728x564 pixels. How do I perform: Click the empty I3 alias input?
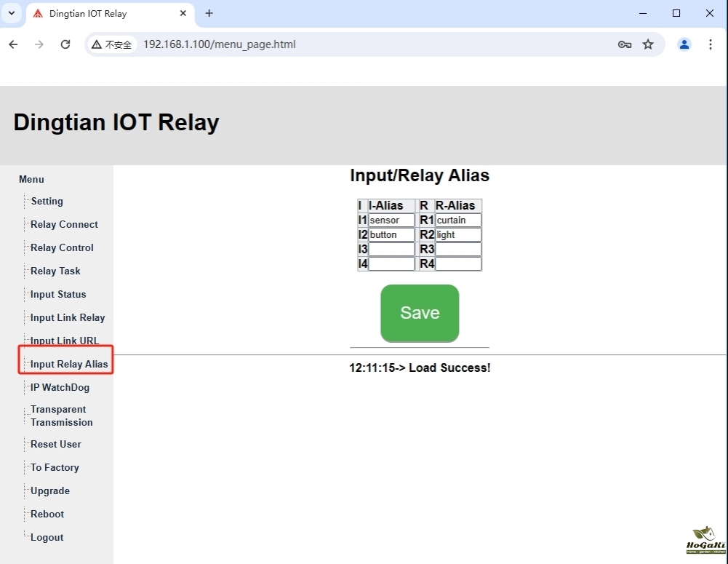[x=391, y=249]
